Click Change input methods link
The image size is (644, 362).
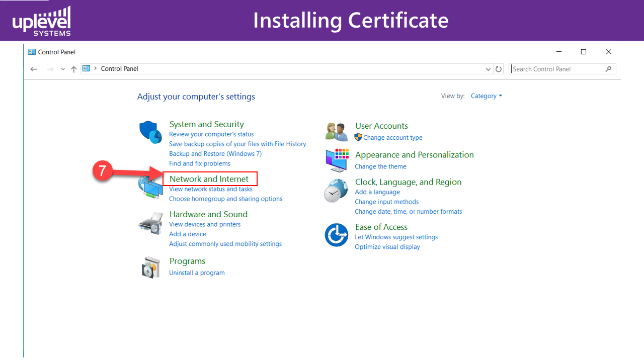click(386, 202)
